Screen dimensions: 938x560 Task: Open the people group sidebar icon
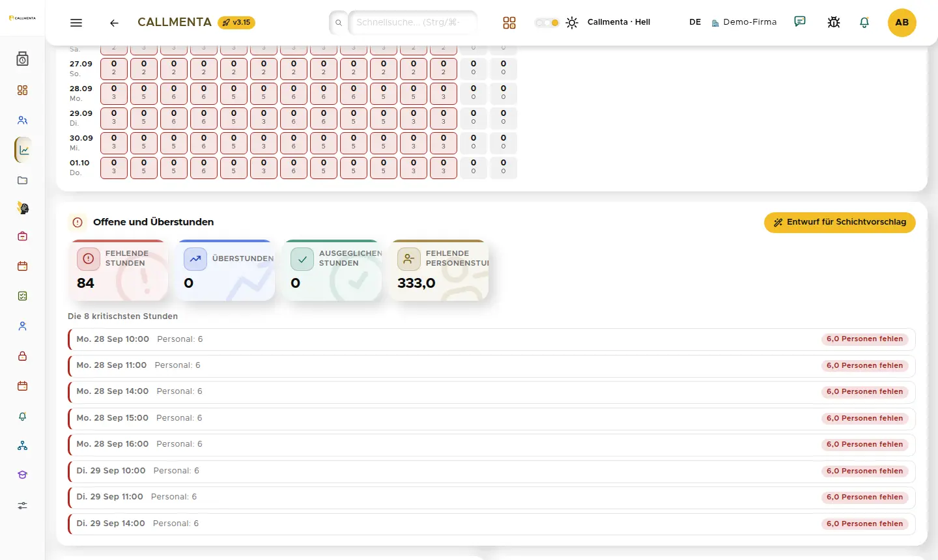pyautogui.click(x=23, y=120)
